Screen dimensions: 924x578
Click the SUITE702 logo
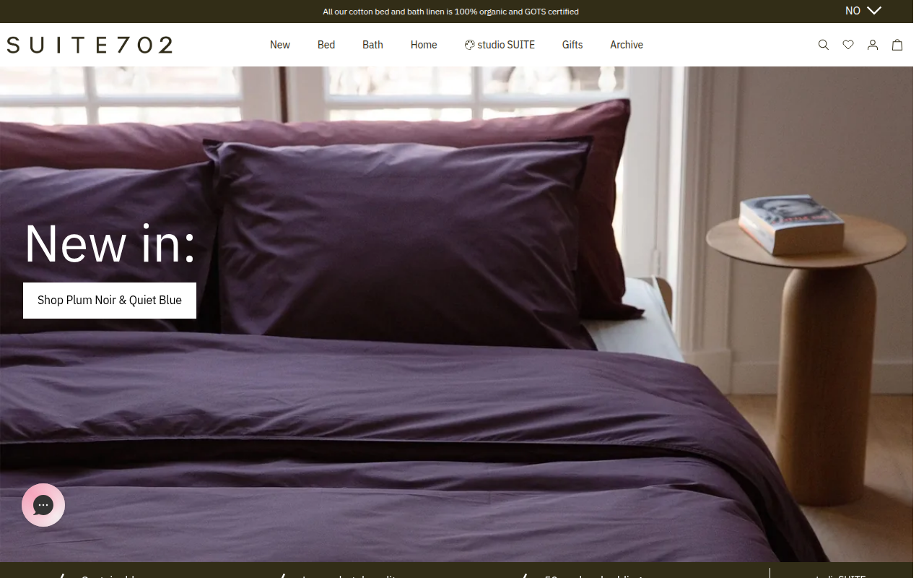tap(90, 45)
